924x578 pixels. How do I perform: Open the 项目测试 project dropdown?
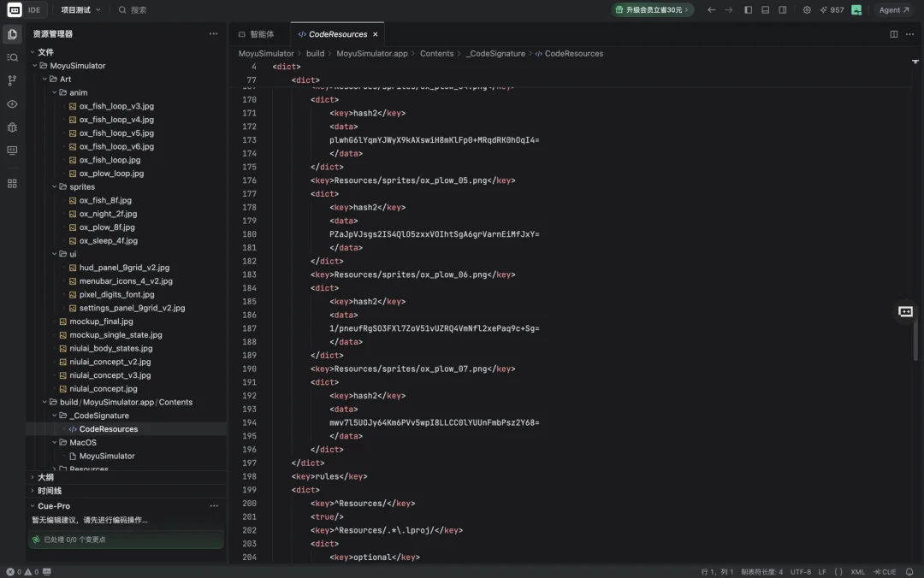[x=80, y=10]
